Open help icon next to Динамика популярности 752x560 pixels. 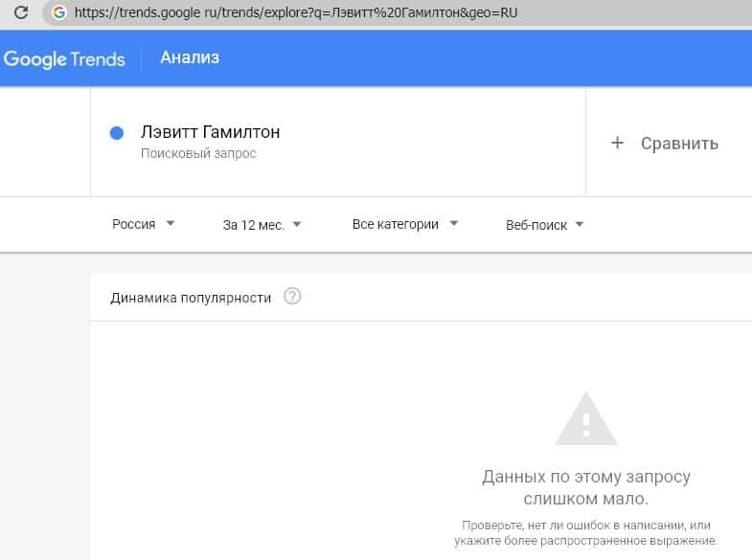(x=293, y=297)
